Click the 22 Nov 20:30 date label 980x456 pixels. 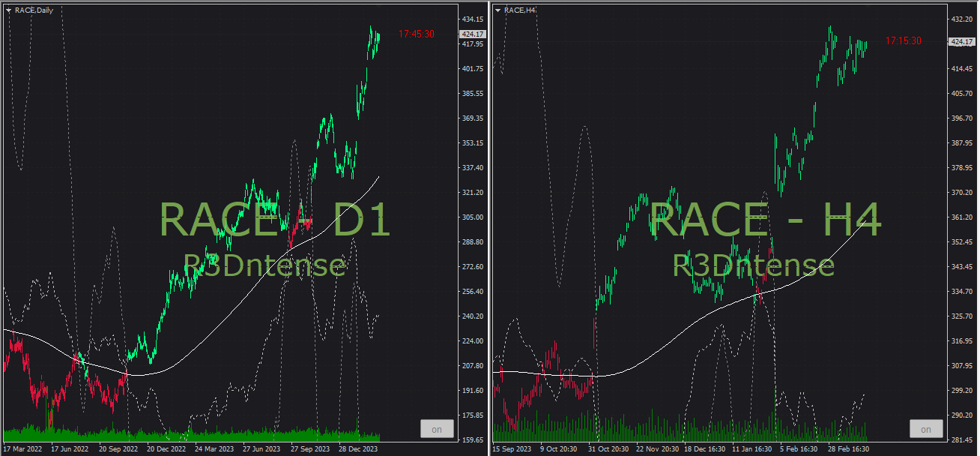point(656,449)
